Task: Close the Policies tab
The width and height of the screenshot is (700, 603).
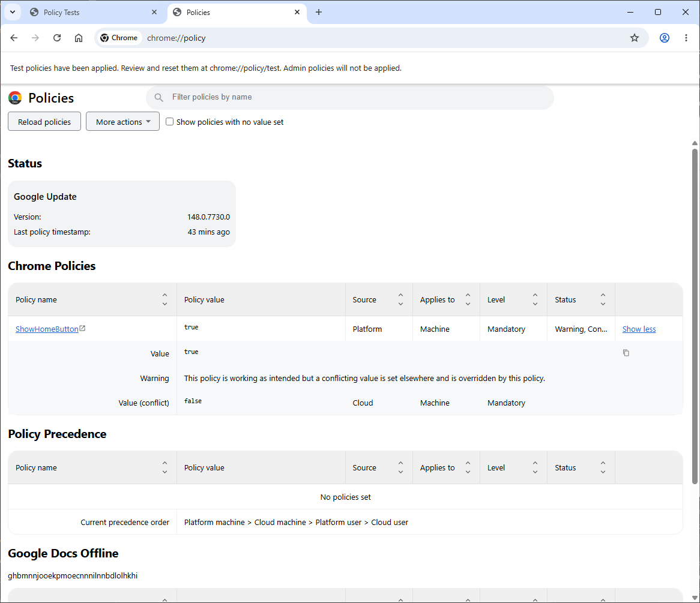Action: point(297,12)
